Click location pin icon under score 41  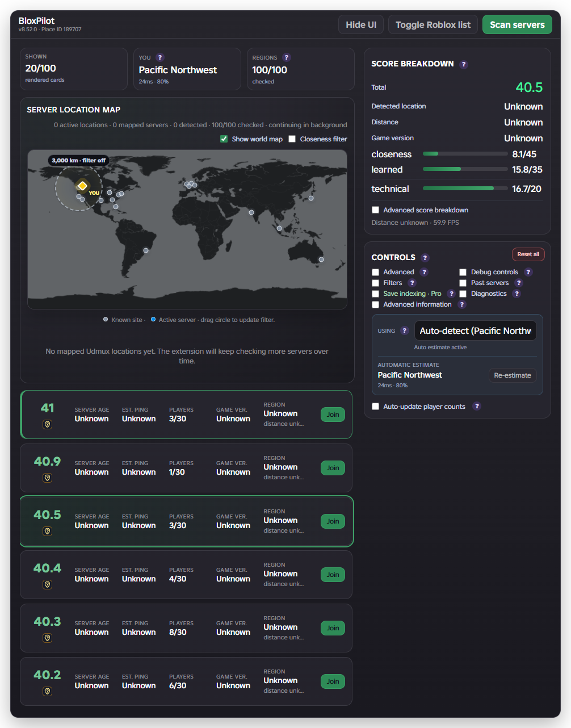(x=48, y=424)
